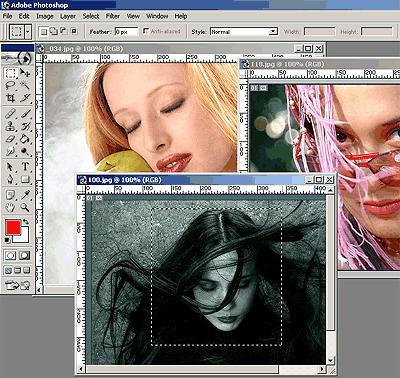This screenshot has width=400, height=378.
Task: Select the Notes tool
Action: pos(11,195)
